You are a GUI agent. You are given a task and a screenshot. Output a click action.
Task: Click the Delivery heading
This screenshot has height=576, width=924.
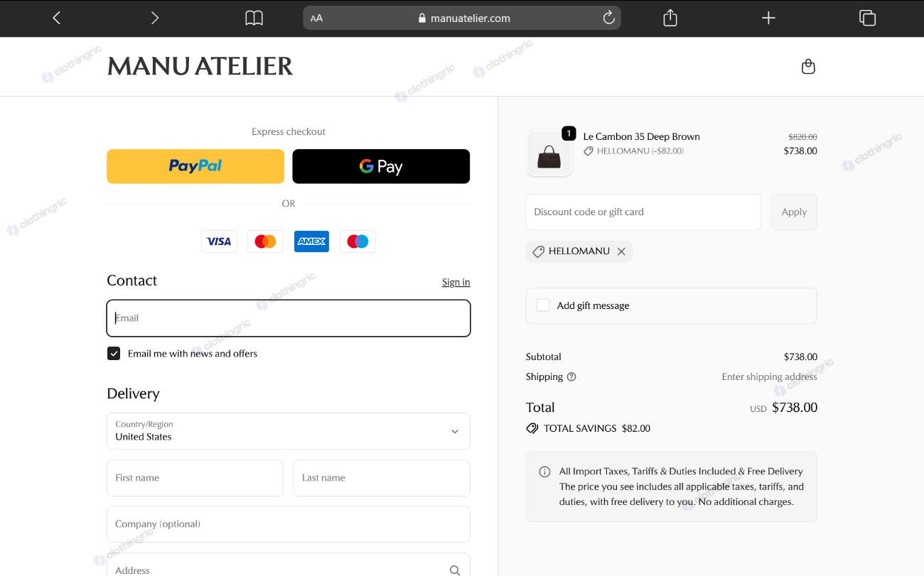point(133,393)
